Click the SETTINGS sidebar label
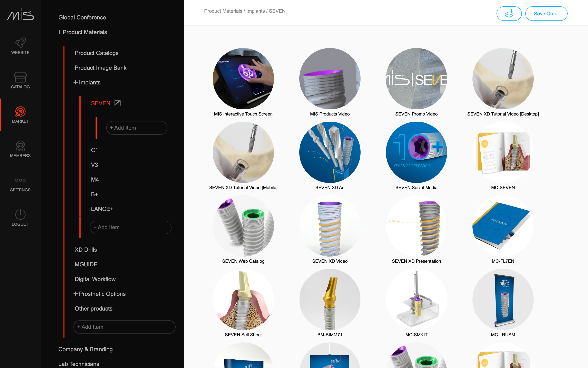The width and height of the screenshot is (588, 368). click(x=20, y=190)
